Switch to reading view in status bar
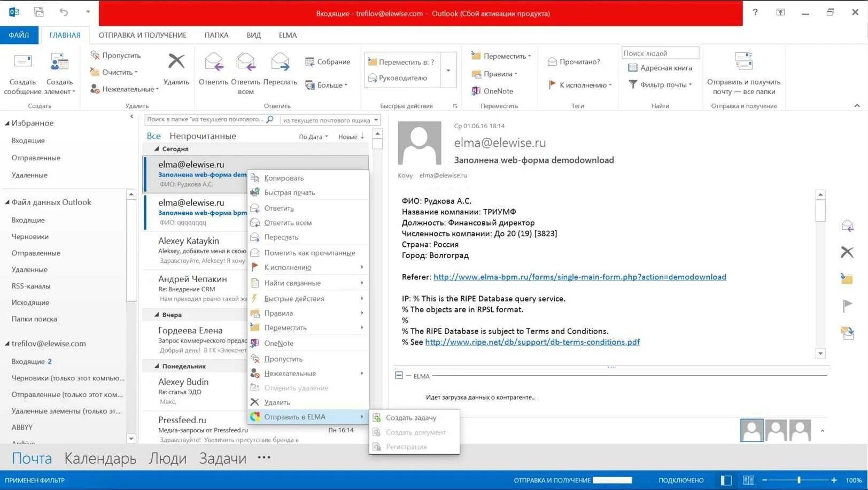868x490 pixels. pos(748,480)
